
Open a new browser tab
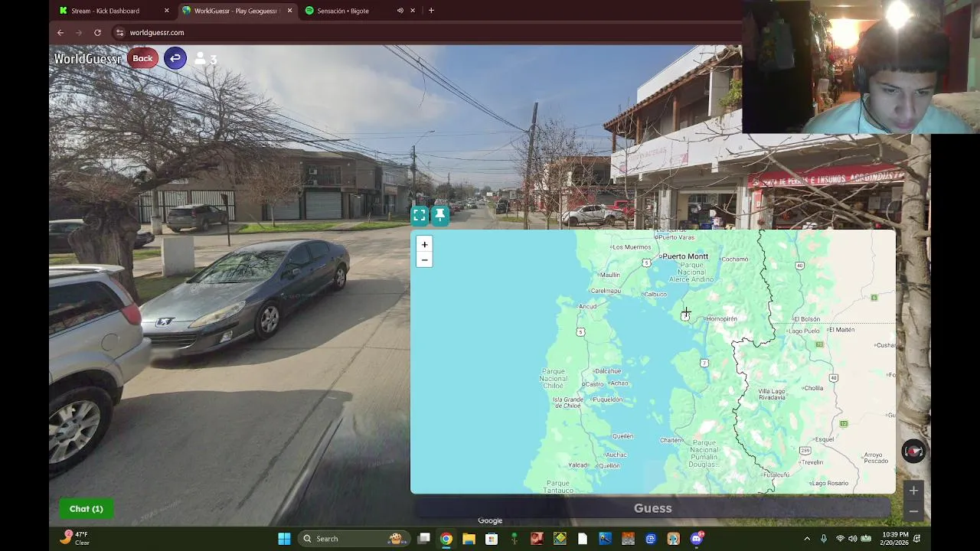431,11
